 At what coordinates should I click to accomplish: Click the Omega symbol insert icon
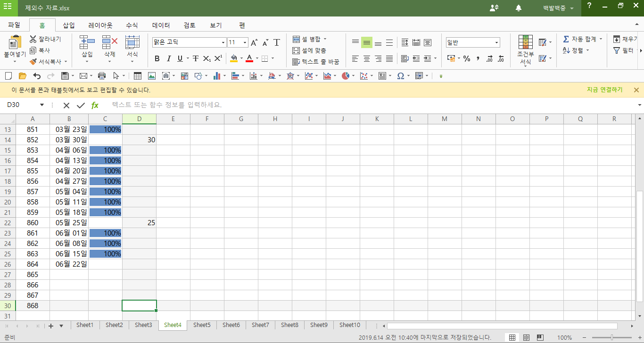tap(400, 76)
